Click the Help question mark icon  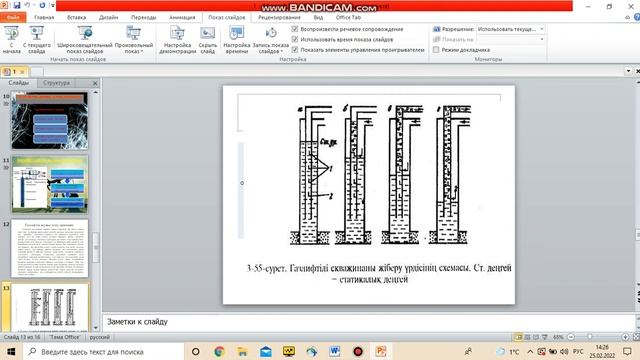[637, 17]
